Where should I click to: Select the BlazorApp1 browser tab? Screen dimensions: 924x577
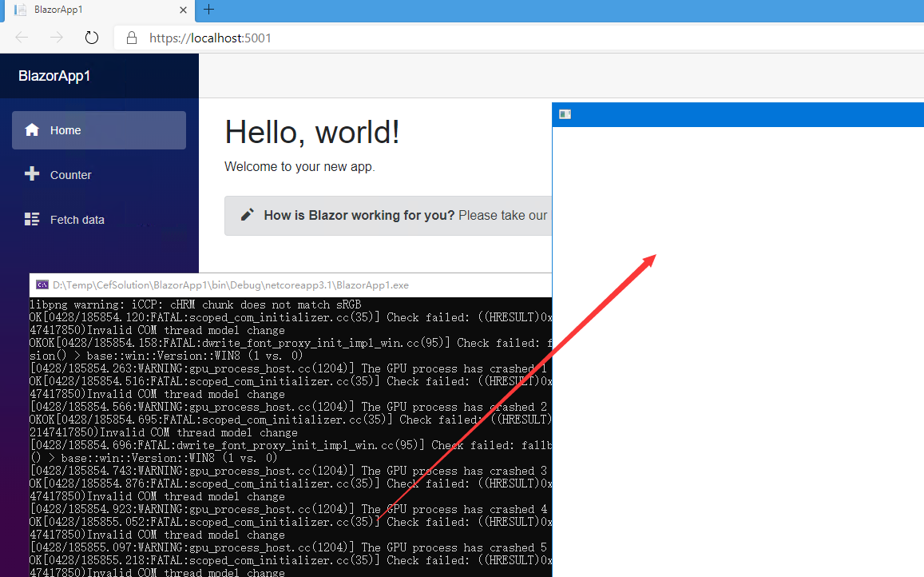100,10
